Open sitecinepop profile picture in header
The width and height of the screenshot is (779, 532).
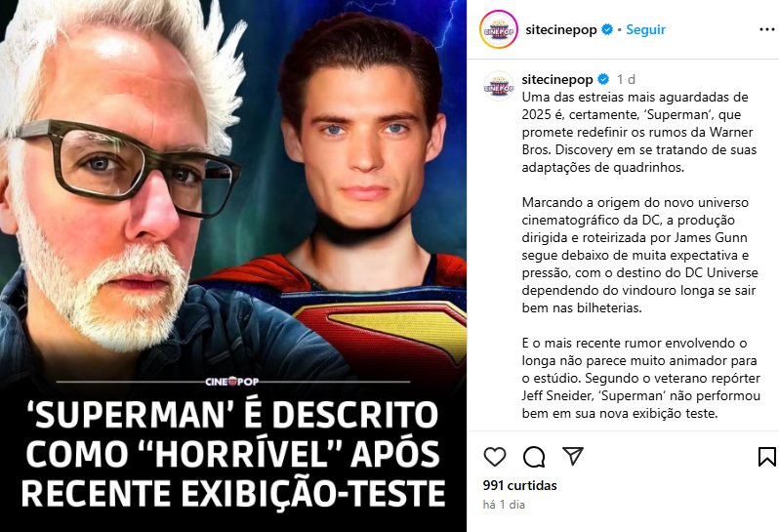498,30
